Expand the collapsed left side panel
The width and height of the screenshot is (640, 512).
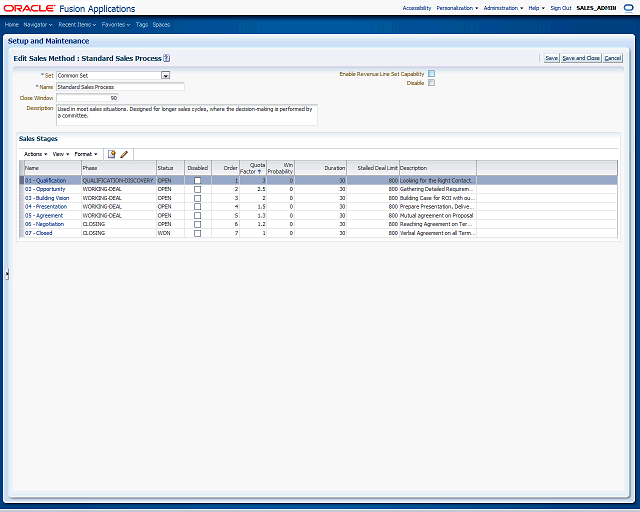point(7,274)
